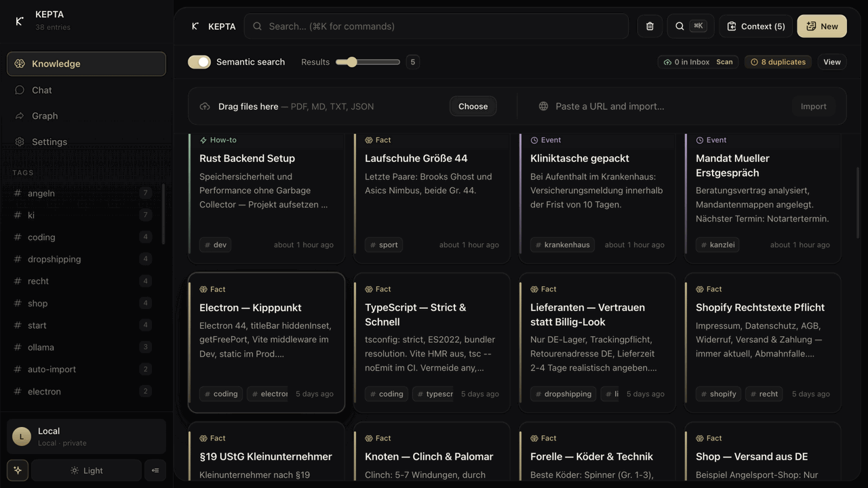
Task: Switch to Light theme
Action: pyautogui.click(x=86, y=470)
